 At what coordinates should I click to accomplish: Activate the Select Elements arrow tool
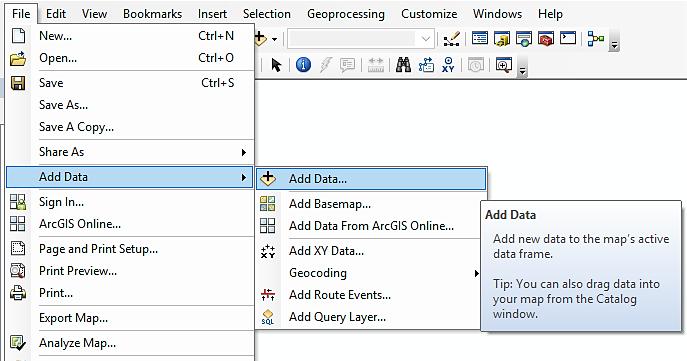276,65
